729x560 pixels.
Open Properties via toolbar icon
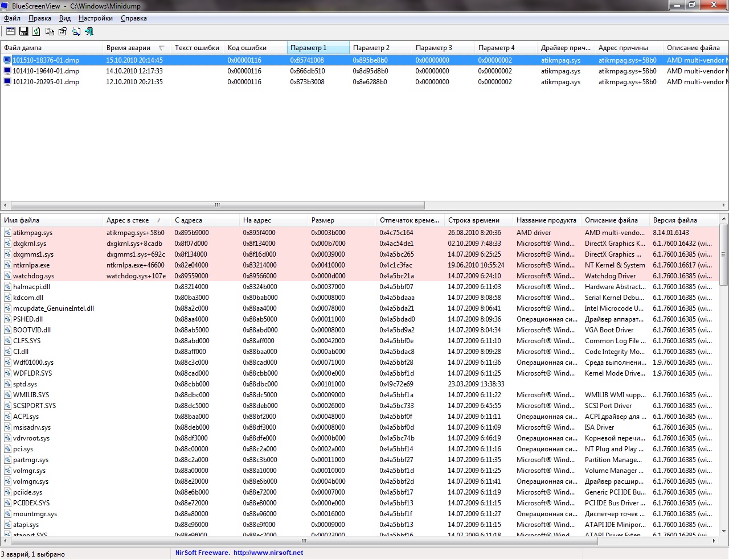tap(63, 31)
